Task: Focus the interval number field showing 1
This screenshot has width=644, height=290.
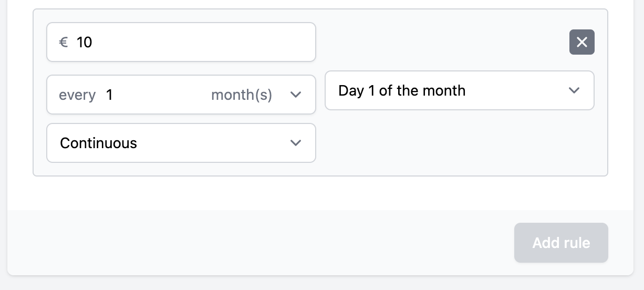Action: tap(152, 95)
